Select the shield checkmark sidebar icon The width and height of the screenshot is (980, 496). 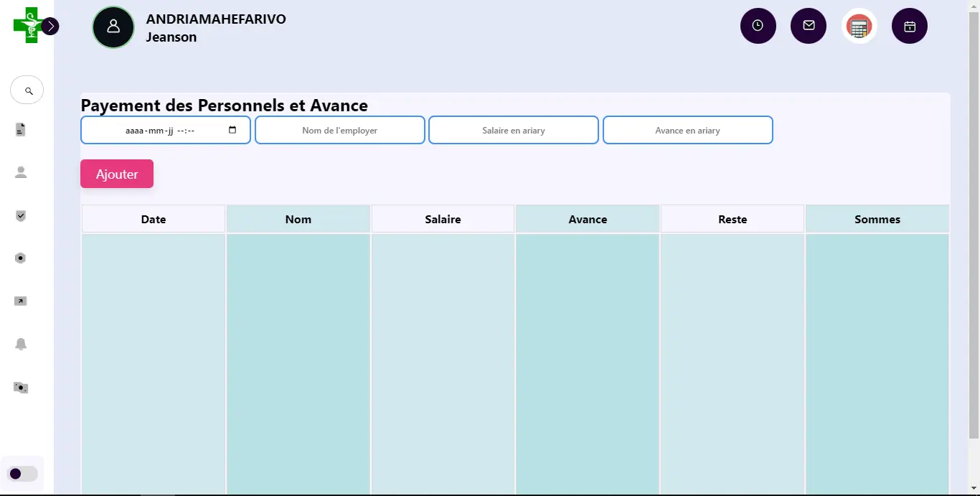tap(21, 215)
